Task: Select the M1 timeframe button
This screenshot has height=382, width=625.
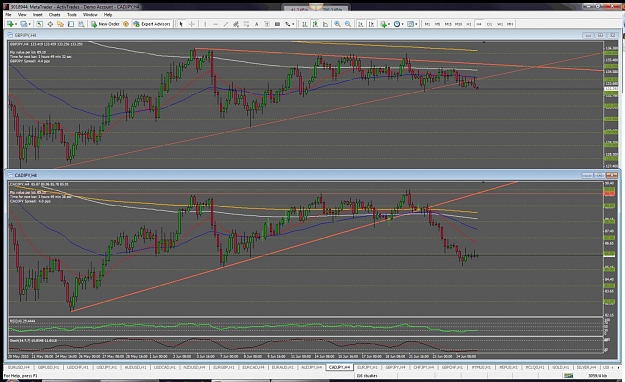Action: pyautogui.click(x=427, y=24)
